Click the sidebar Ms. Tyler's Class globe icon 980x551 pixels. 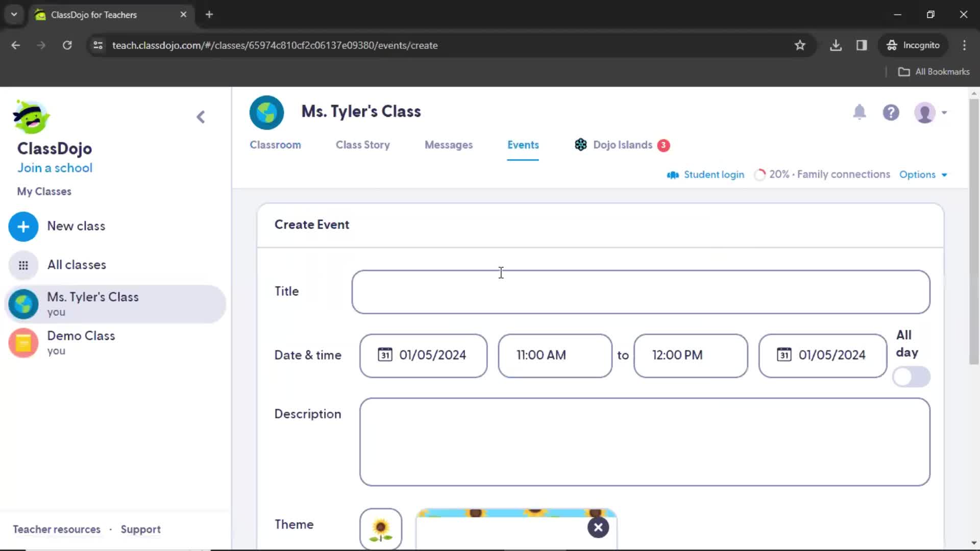(23, 304)
